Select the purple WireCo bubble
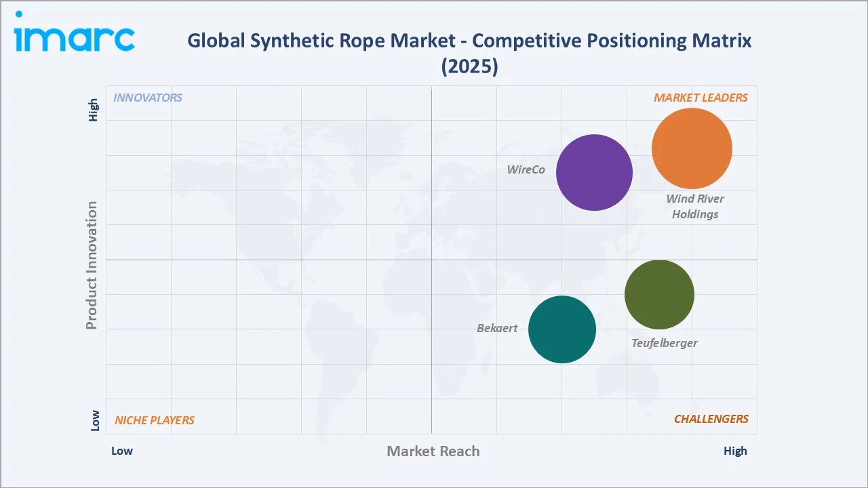The width and height of the screenshot is (868, 488). point(594,172)
